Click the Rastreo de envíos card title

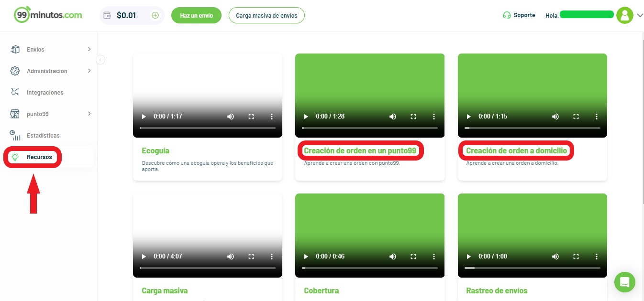[497, 290]
